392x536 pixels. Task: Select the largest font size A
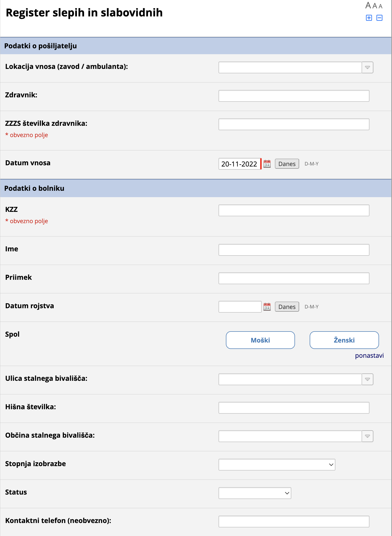point(368,5)
